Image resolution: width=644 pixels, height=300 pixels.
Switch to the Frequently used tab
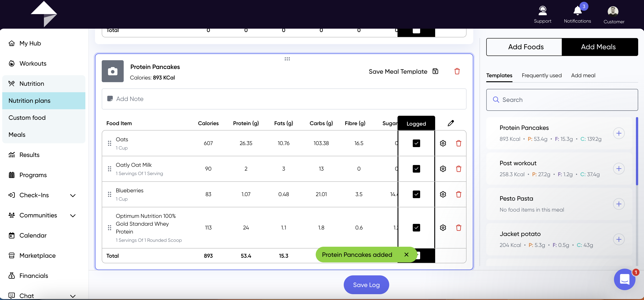(x=542, y=75)
